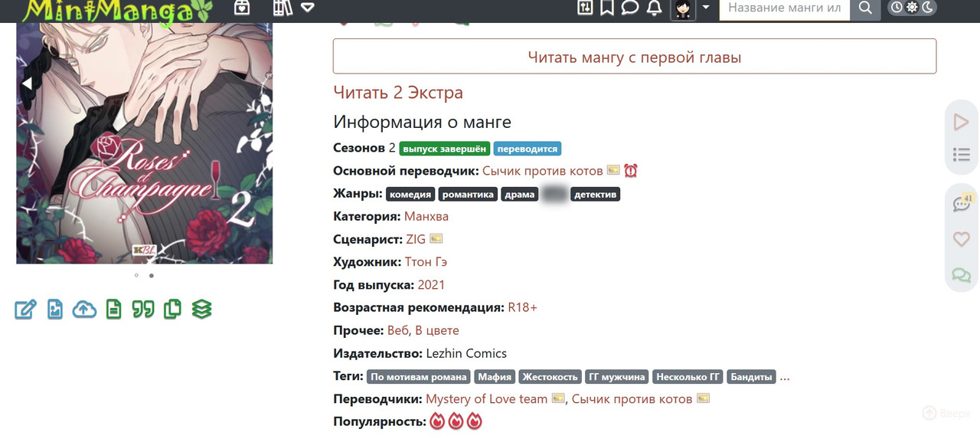Viewport: 980px width, 439px height.
Task: Toggle the clock/sun/moon theme switcher
Action: pos(912,8)
